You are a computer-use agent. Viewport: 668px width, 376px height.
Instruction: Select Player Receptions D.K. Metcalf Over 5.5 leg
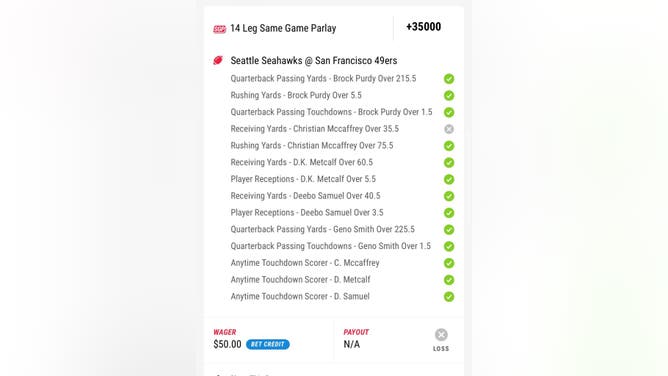click(x=303, y=179)
